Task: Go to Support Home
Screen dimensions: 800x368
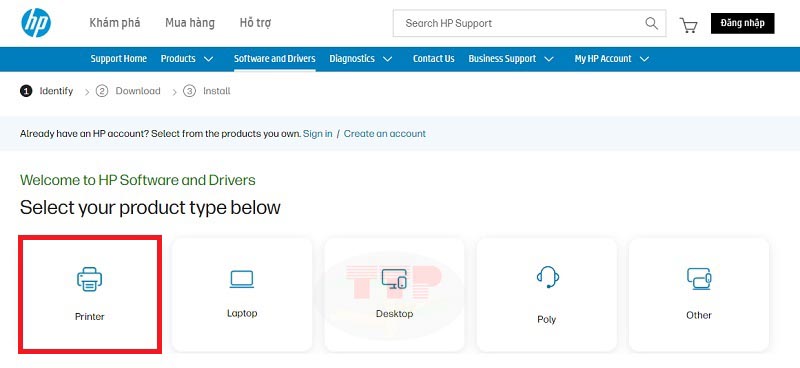Action: tap(118, 59)
